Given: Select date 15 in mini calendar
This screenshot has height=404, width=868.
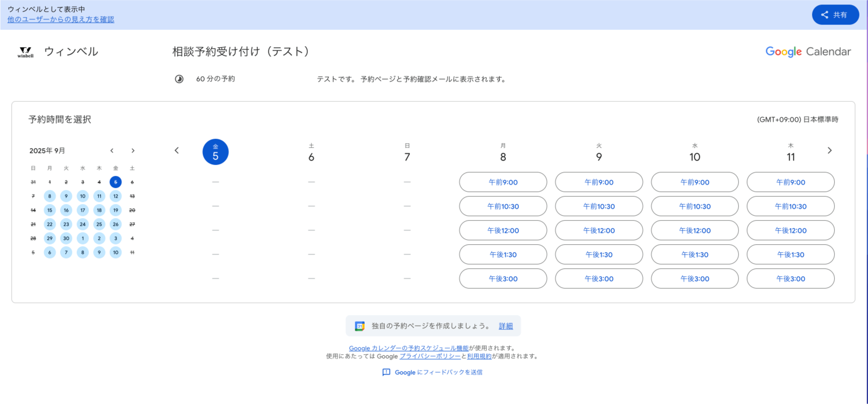Looking at the screenshot, I should (x=50, y=210).
